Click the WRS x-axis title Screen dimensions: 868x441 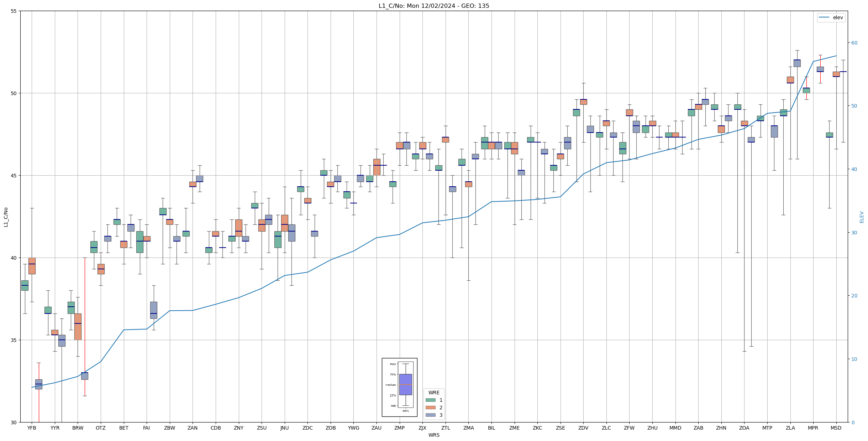click(433, 435)
